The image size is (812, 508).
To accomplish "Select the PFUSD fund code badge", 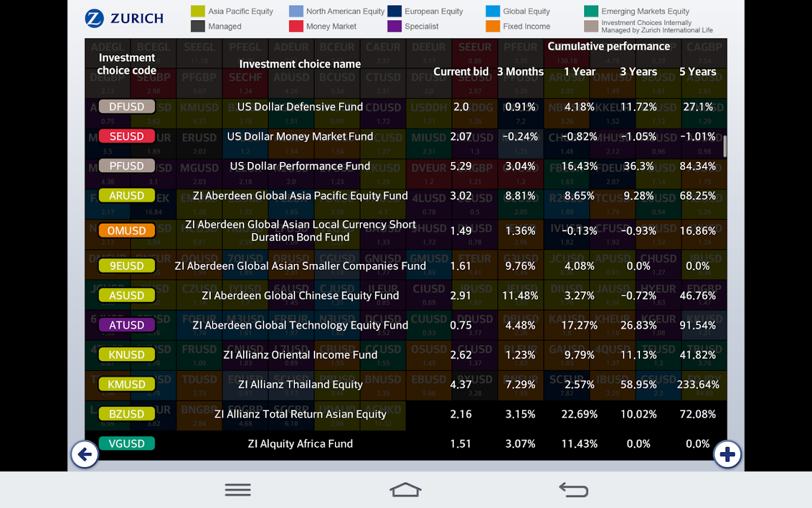I will [x=127, y=166].
